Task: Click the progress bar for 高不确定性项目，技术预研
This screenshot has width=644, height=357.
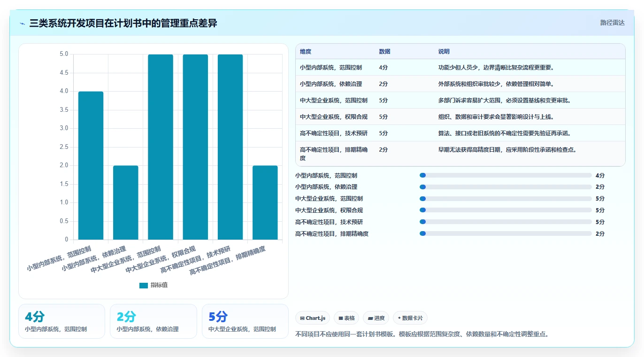Action: (x=506, y=222)
